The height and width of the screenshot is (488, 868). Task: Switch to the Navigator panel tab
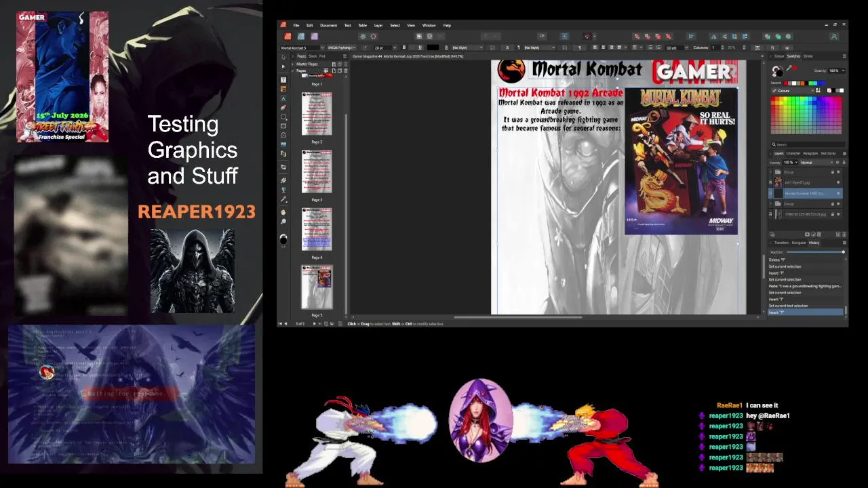pos(799,243)
